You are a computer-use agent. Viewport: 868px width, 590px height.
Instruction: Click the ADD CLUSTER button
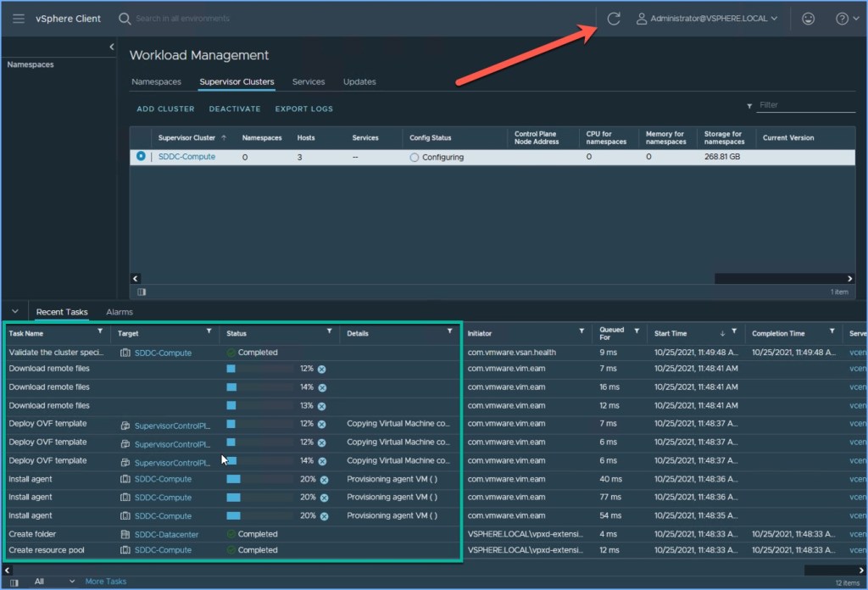[x=165, y=109]
